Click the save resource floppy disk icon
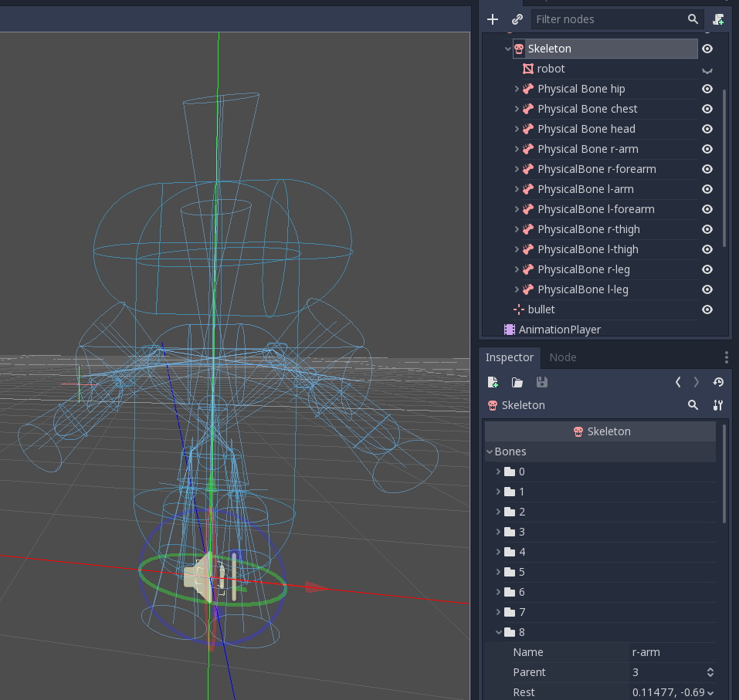Viewport: 739px width, 700px height. tap(541, 382)
